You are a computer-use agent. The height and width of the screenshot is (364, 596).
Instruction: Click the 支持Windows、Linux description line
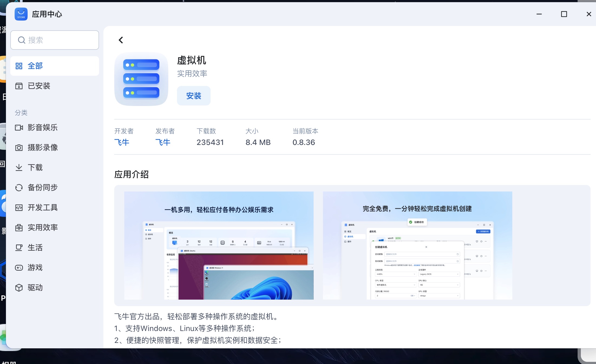[185, 328]
